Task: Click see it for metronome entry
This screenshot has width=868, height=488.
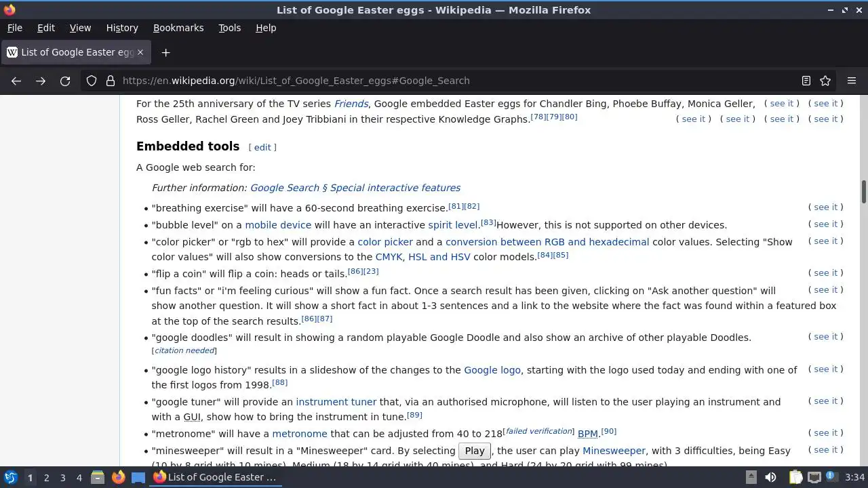Action: (x=825, y=433)
